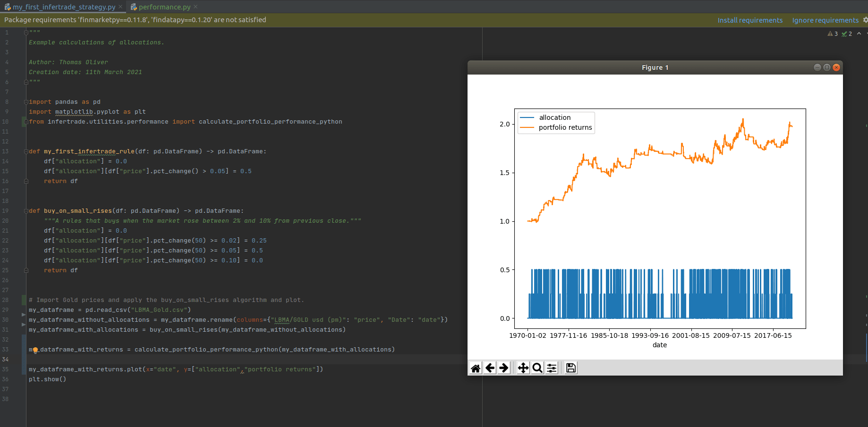Click the Install requirements link
Screen dimensions: 868x427
tap(750, 20)
